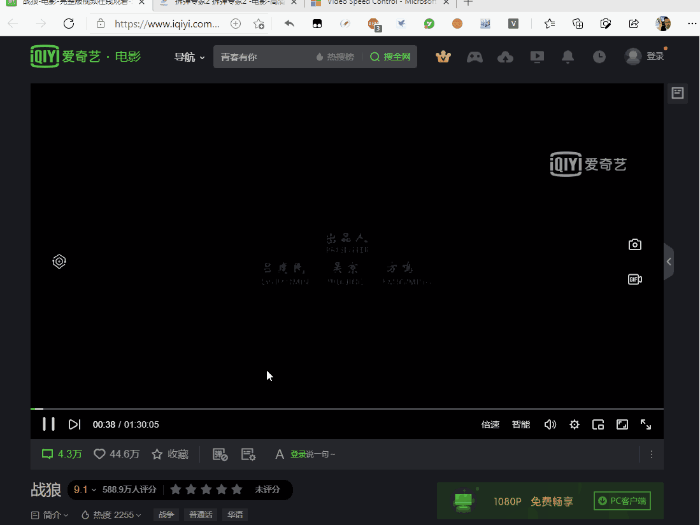This screenshot has height=525, width=700.
Task: Expand the 热度 2255 popularity details
Action: point(111,515)
